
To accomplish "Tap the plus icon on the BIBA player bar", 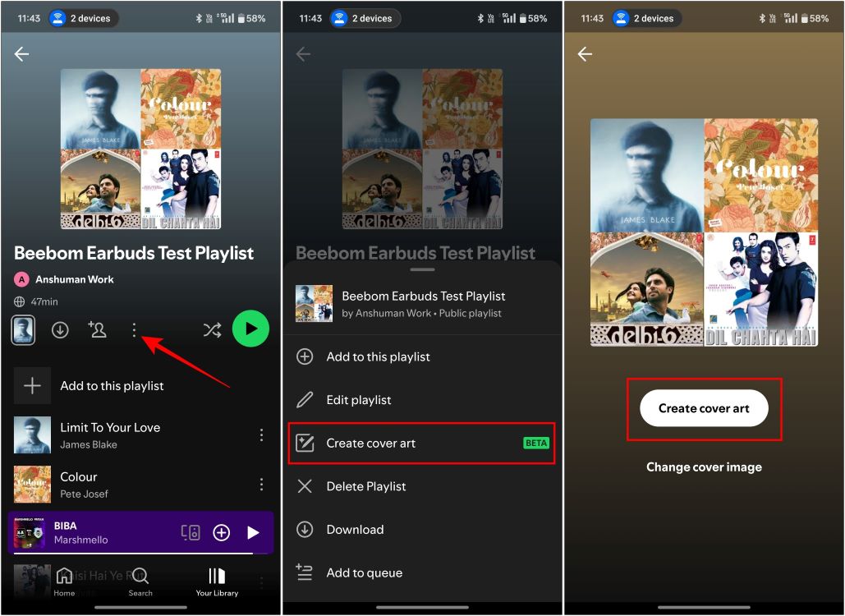I will [221, 532].
